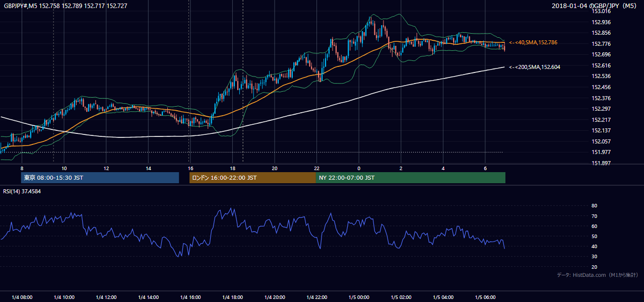The height and width of the screenshot is (302, 644).
Task: Click the 152.456 price axis label
Action: [x=602, y=87]
